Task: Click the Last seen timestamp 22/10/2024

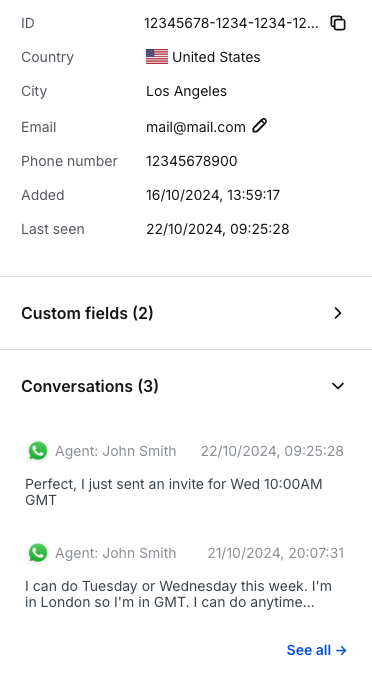Action: coord(218,229)
